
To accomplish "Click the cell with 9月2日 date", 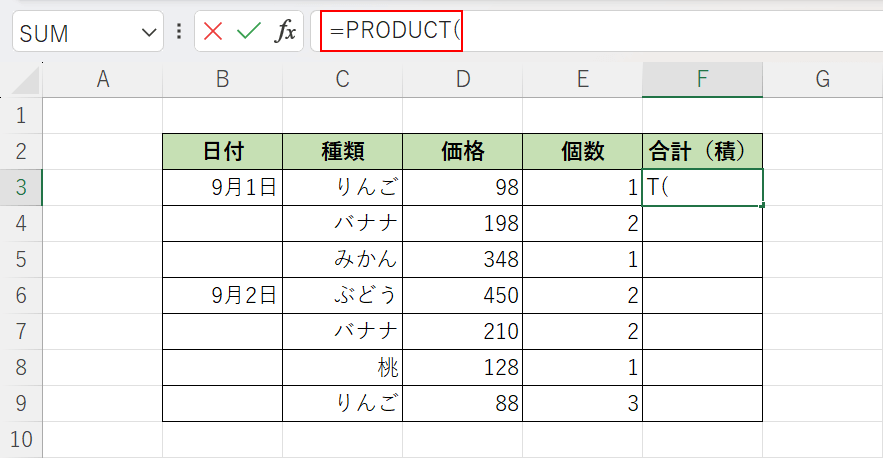I will [222, 295].
